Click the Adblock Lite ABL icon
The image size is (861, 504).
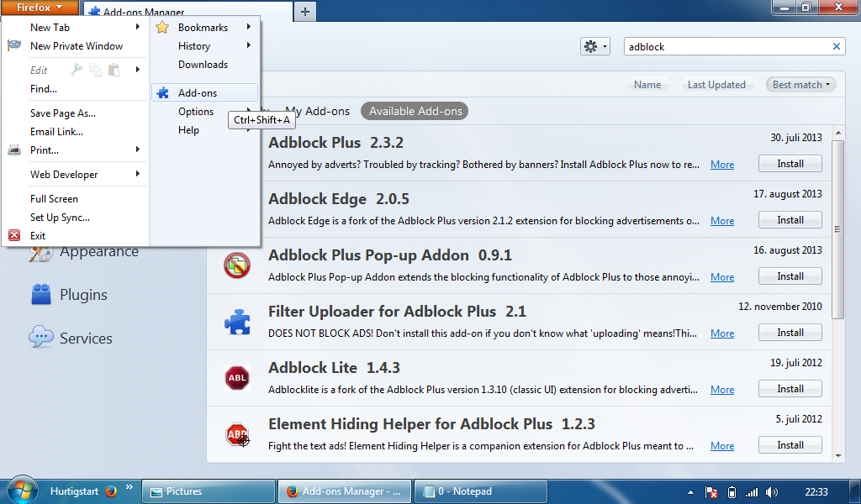click(x=237, y=378)
